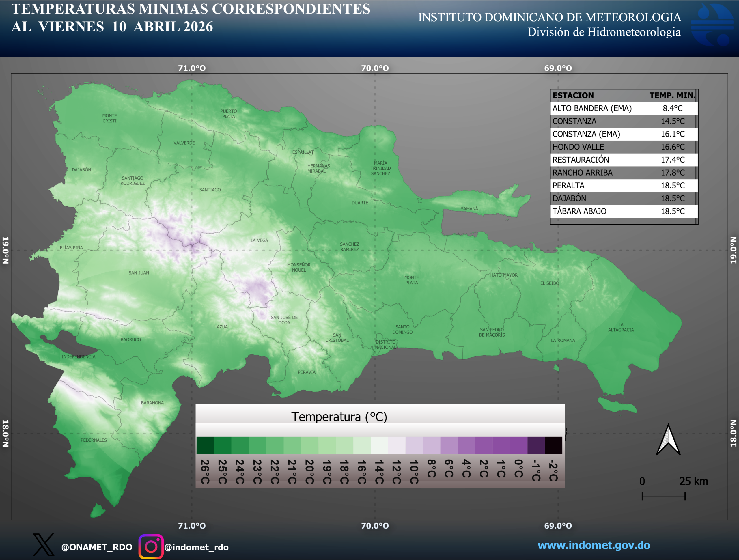Open the www.indomet.gov.do website link
This screenshot has width=739, height=560.
[x=594, y=545]
